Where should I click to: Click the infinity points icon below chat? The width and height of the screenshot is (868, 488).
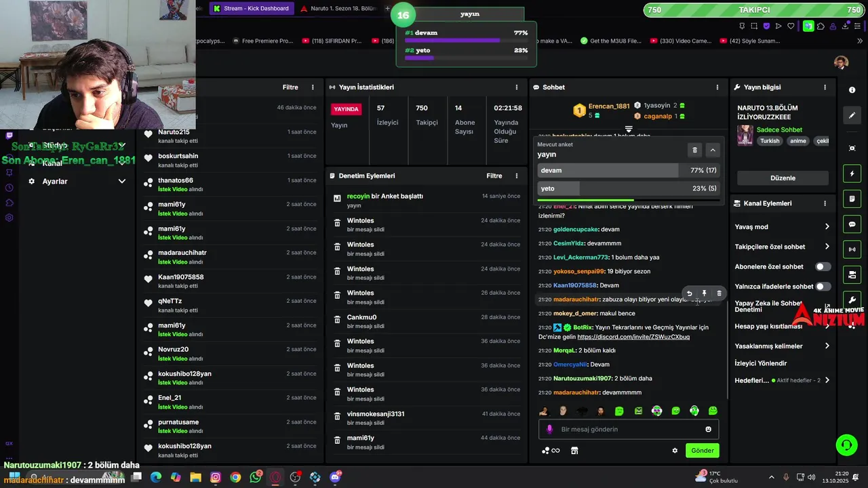click(x=551, y=451)
